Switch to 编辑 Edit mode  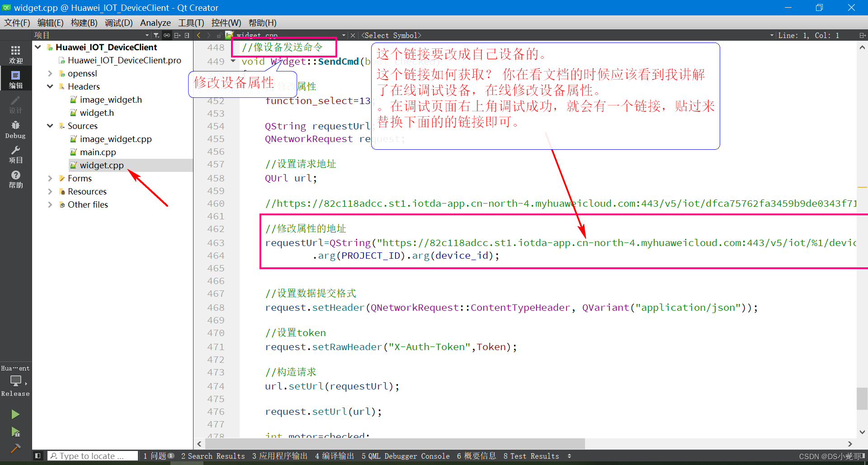click(x=16, y=79)
